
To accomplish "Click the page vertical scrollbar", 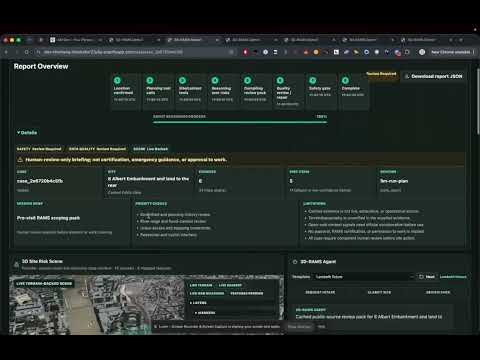I will [x=478, y=102].
